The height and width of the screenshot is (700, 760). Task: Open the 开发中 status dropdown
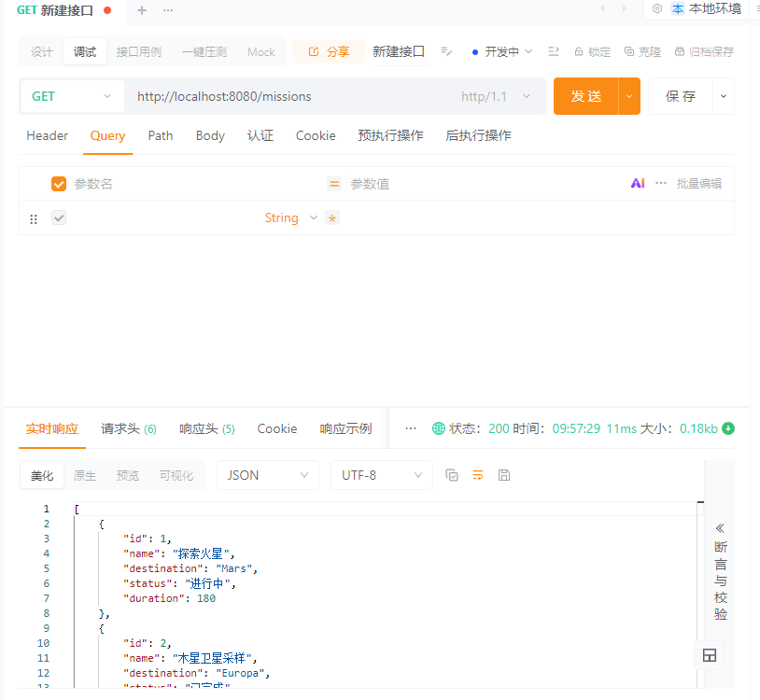click(502, 52)
